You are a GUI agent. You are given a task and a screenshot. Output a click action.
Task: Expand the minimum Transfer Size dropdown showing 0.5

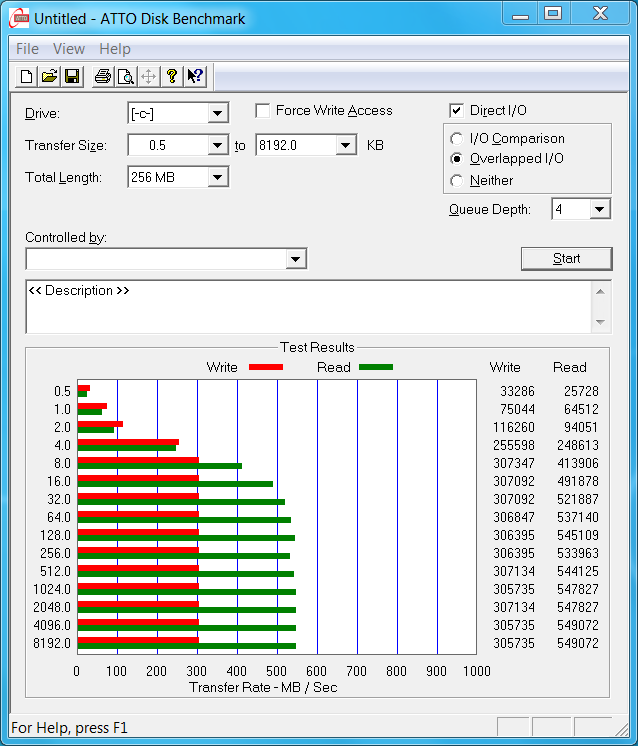coord(217,145)
